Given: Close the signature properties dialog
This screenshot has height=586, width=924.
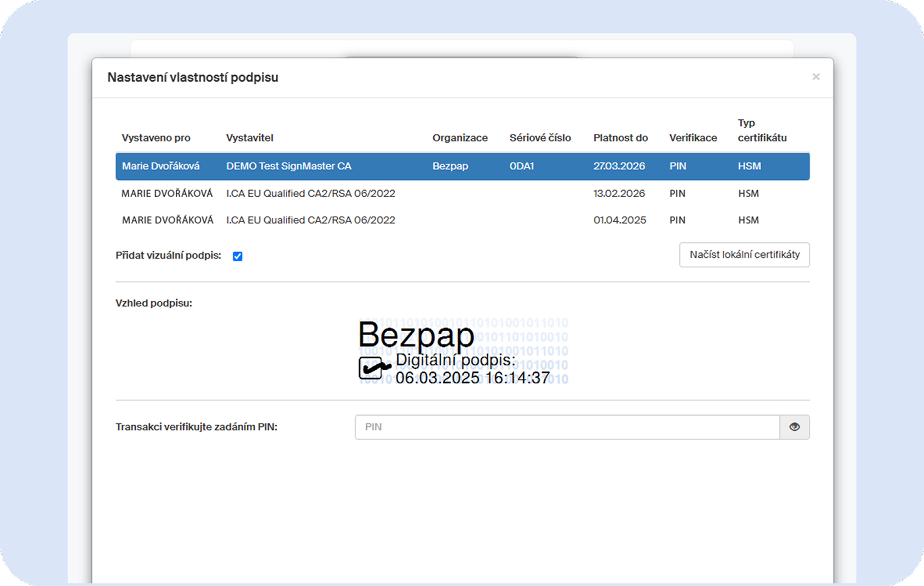Looking at the screenshot, I should [x=816, y=77].
